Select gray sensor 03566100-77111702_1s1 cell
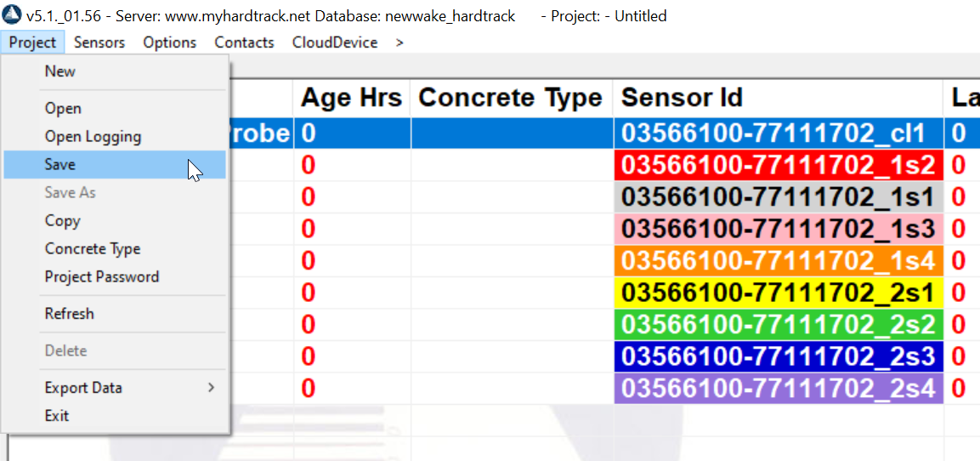The height and width of the screenshot is (461, 980). coord(778,197)
